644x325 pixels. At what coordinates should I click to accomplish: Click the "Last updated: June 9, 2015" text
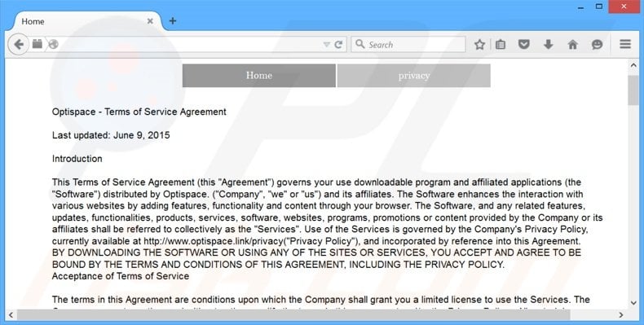[111, 135]
